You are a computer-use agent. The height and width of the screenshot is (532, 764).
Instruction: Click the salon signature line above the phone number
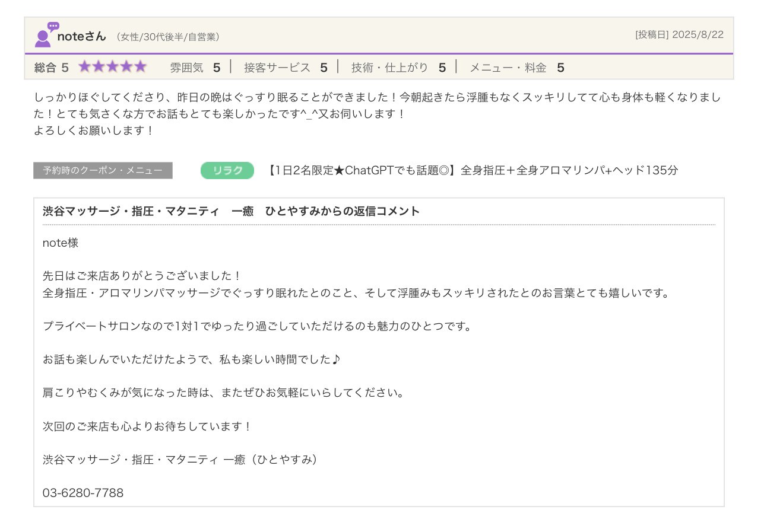pos(180,460)
